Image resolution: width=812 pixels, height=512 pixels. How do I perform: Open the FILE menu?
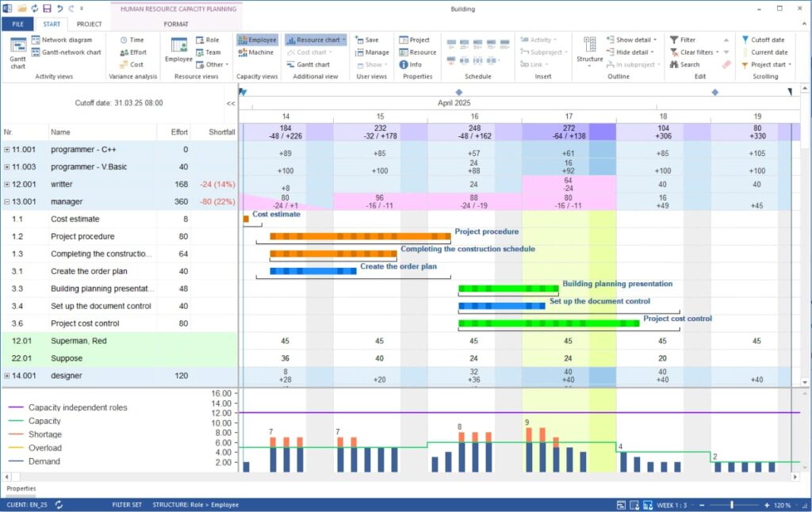coord(17,24)
